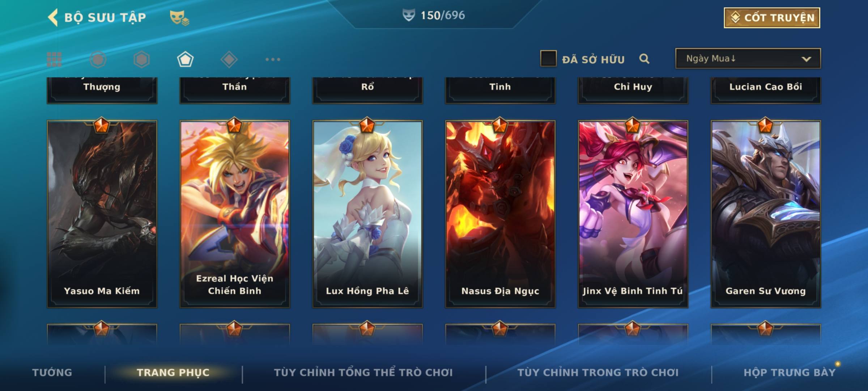Open the Ngày Mua sort dropdown
The height and width of the screenshot is (391, 868).
748,58
